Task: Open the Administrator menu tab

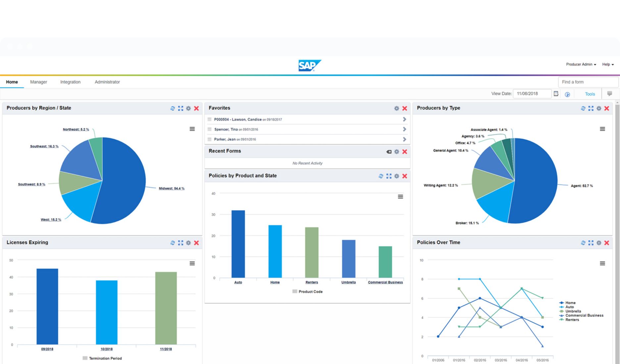Action: [107, 82]
